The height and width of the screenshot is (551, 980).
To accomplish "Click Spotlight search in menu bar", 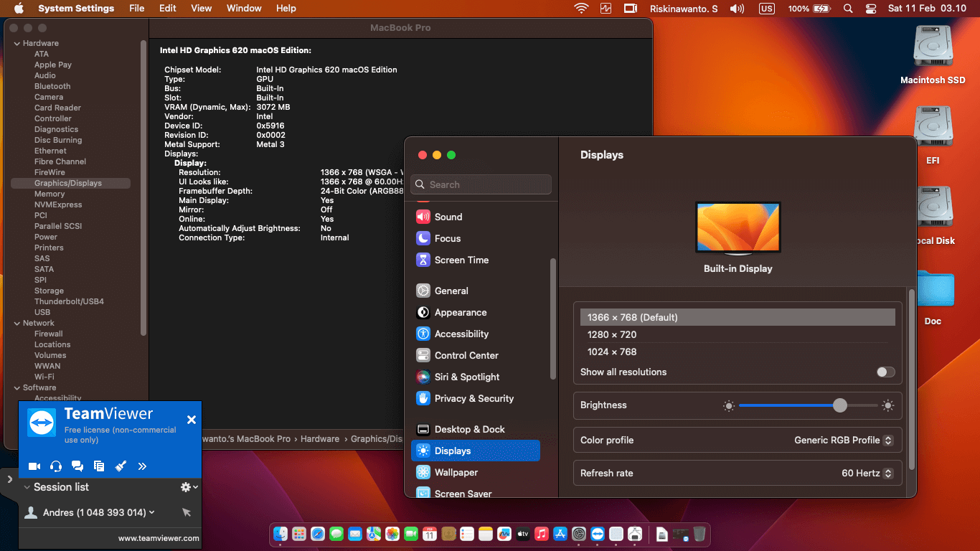I will pos(848,9).
